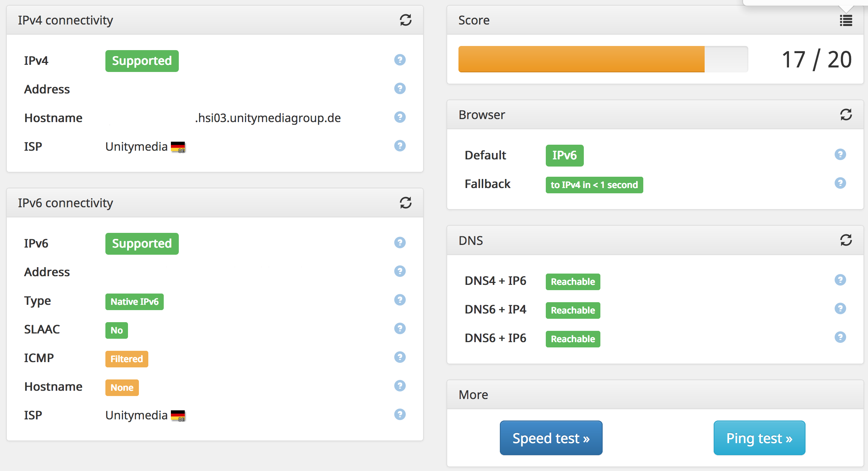868x471 pixels.
Task: Refresh the IPv6 connectivity panel
Action: (405, 203)
